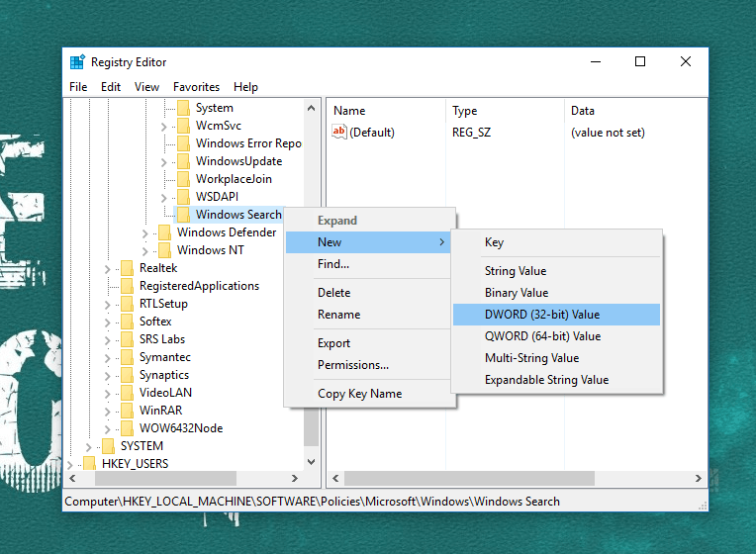Click the Synaptics folder icon
The width and height of the screenshot is (756, 554).
128,375
